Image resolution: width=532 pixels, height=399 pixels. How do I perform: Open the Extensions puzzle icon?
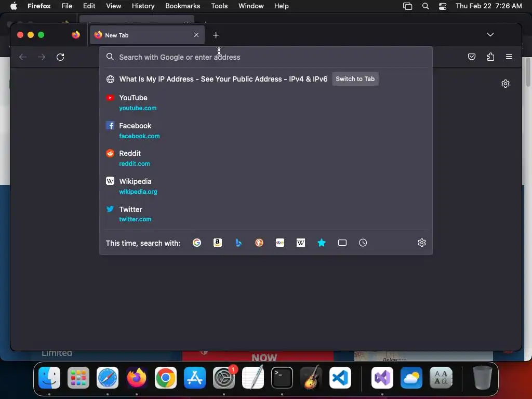[490, 57]
